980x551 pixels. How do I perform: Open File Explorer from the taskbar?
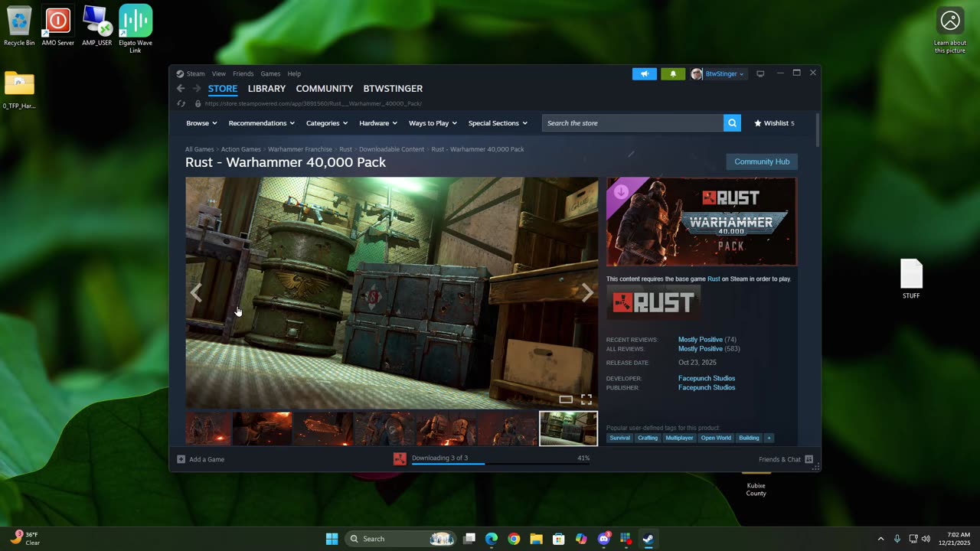(536, 539)
